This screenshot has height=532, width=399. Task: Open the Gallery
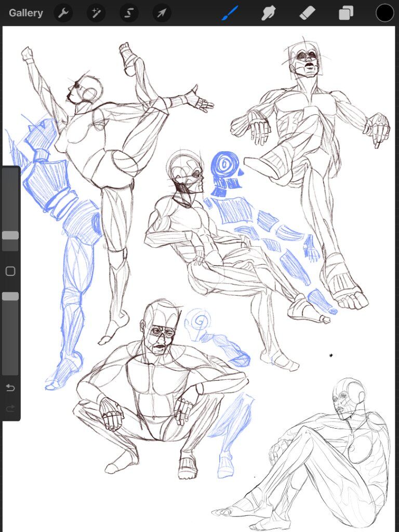[26, 13]
